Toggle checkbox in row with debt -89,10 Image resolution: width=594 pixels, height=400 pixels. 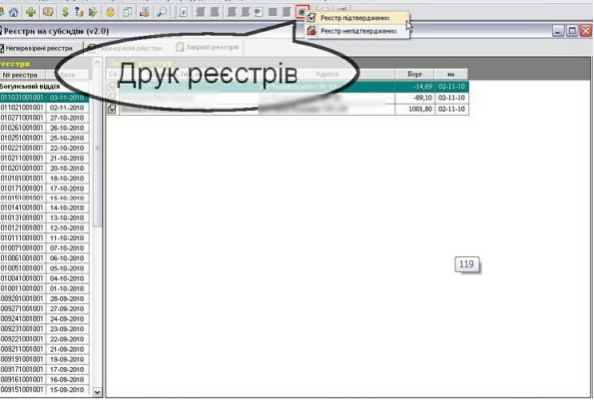tap(112, 98)
